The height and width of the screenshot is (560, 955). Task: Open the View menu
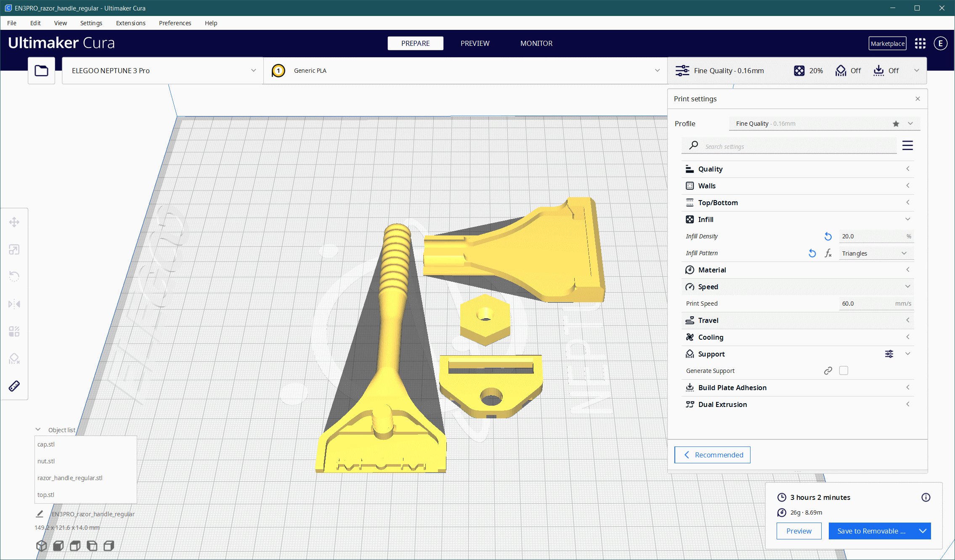pos(60,23)
